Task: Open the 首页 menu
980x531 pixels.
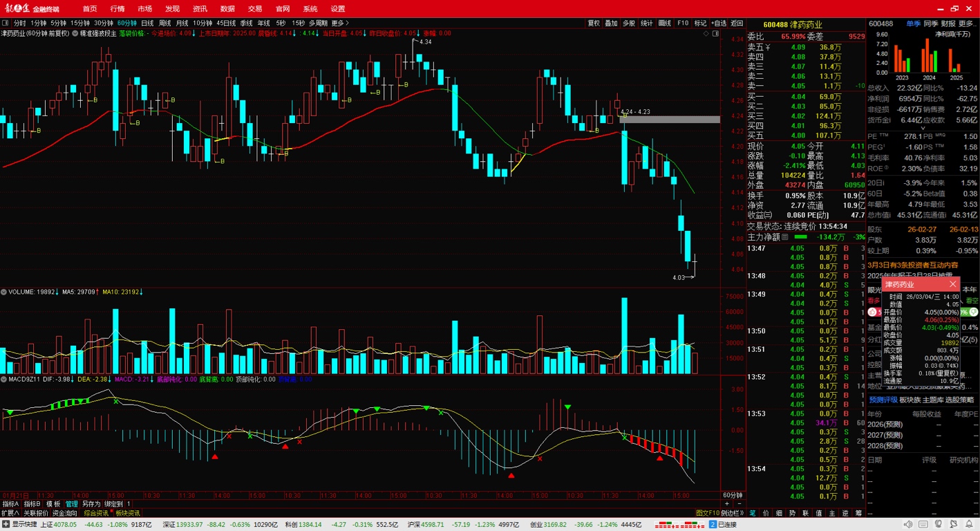Action: pos(90,9)
